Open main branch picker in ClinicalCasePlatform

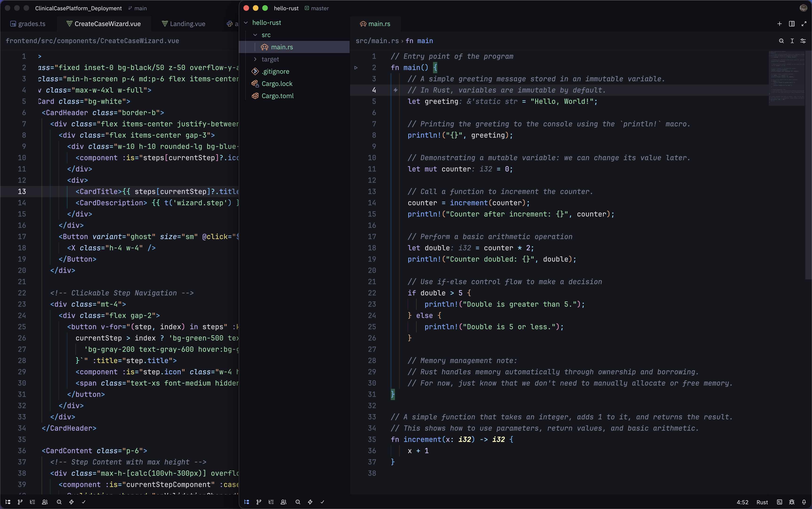coord(137,8)
